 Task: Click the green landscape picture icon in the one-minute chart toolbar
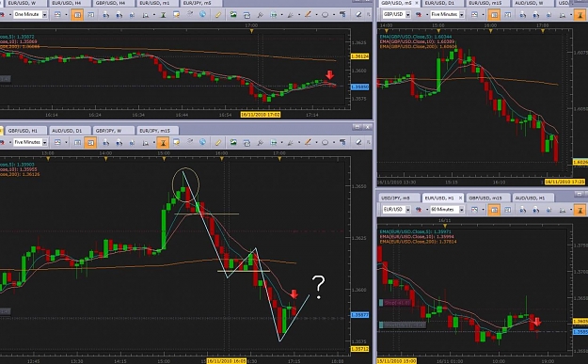point(233,15)
